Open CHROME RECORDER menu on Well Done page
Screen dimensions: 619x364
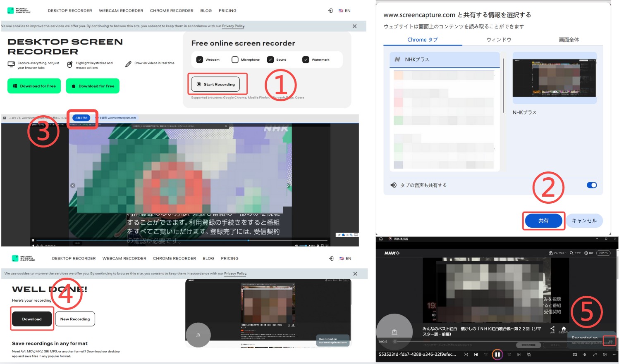pos(174,258)
